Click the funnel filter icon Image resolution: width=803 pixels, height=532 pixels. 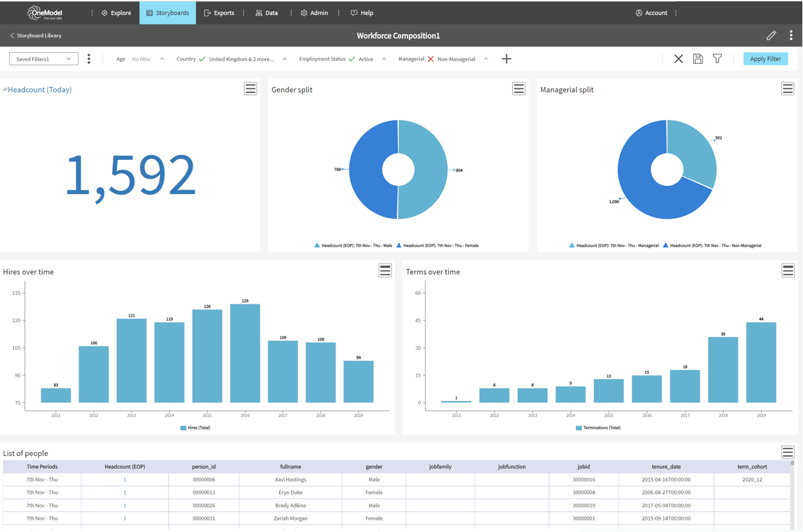pyautogui.click(x=717, y=59)
